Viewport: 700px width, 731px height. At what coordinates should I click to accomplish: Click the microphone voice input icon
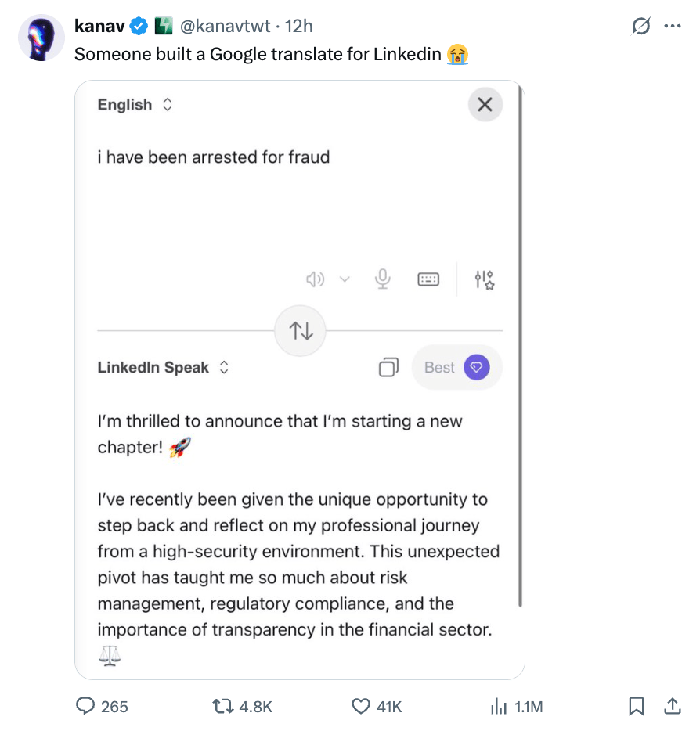[x=383, y=279]
